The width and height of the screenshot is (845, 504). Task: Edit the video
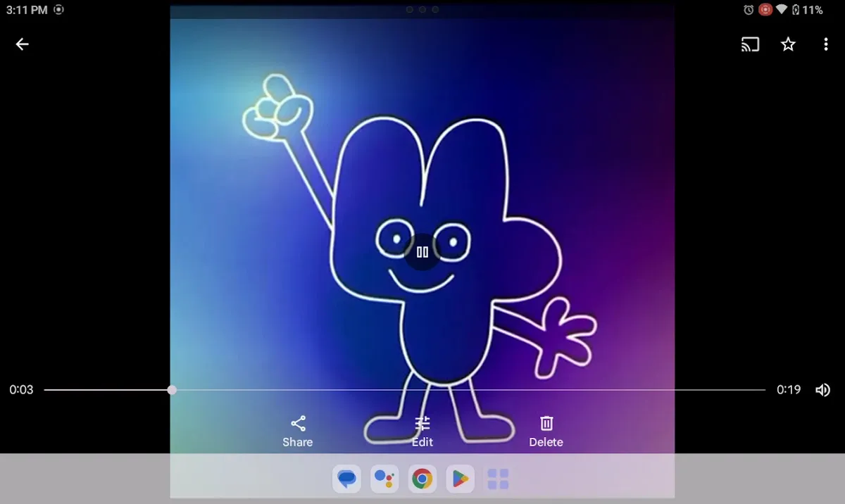[x=423, y=431]
